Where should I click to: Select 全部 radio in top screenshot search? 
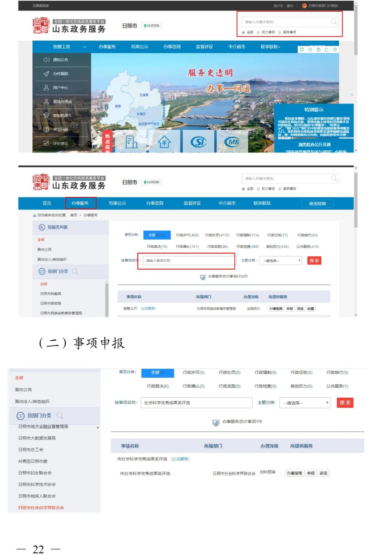click(244, 32)
